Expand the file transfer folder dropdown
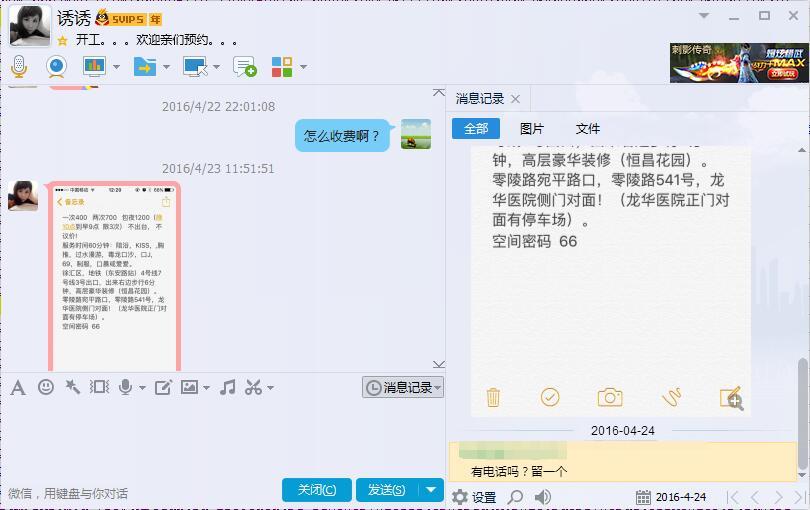 coord(166,67)
